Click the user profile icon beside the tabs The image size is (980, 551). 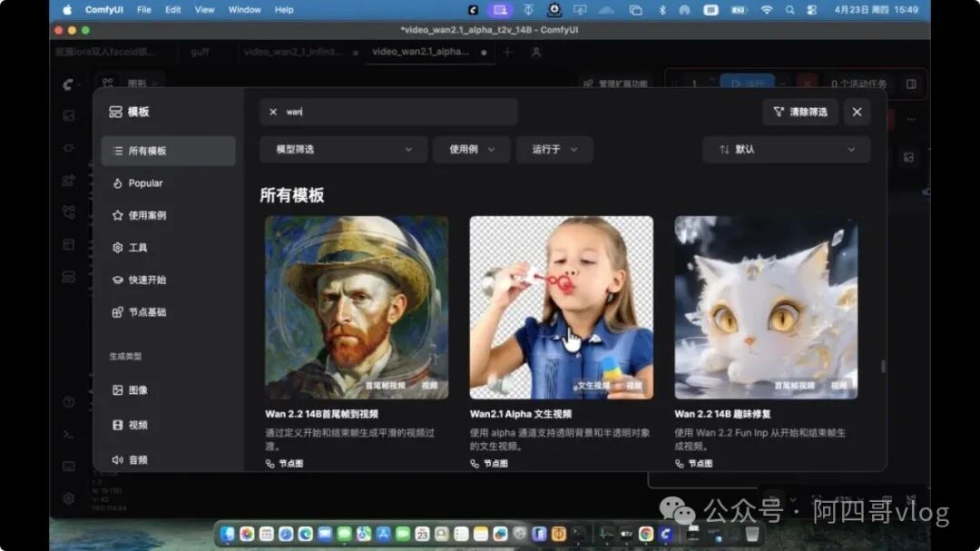click(x=535, y=53)
